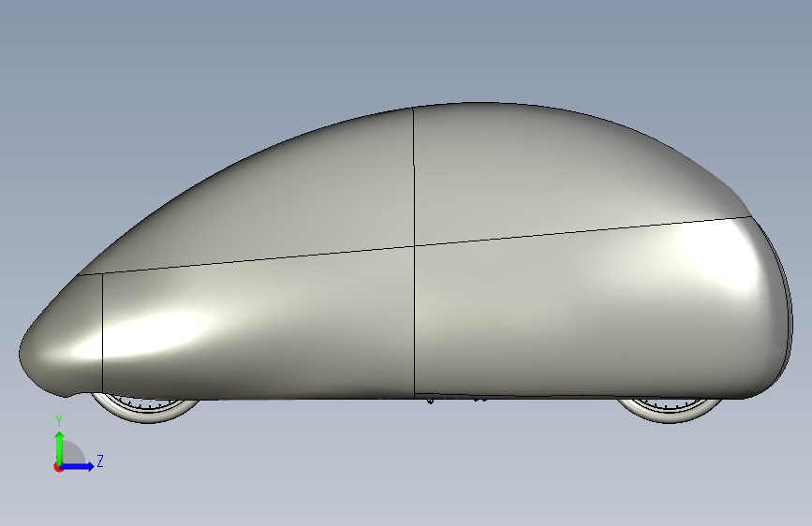Select the "Y" axis label
This screenshot has height=526, width=812.
(x=59, y=421)
